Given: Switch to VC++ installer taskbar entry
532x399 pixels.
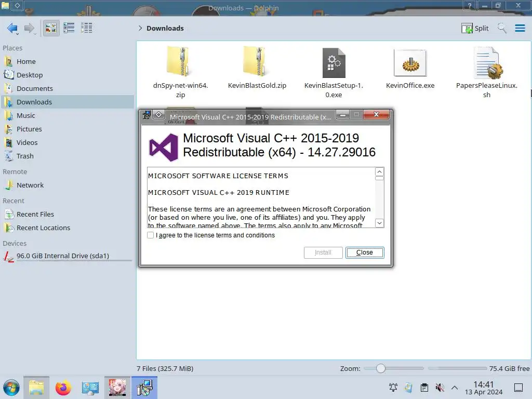Looking at the screenshot, I should point(144,388).
